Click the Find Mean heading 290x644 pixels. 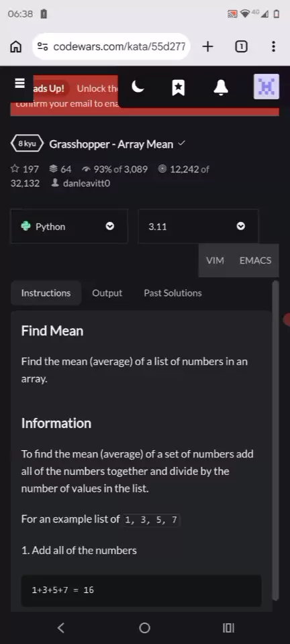pyautogui.click(x=52, y=331)
